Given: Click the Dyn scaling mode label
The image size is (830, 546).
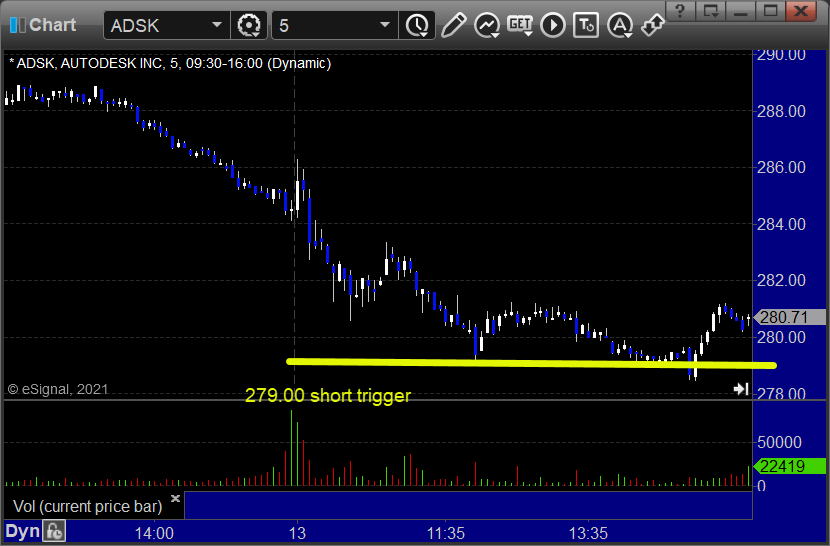Looking at the screenshot, I should click(x=22, y=531).
